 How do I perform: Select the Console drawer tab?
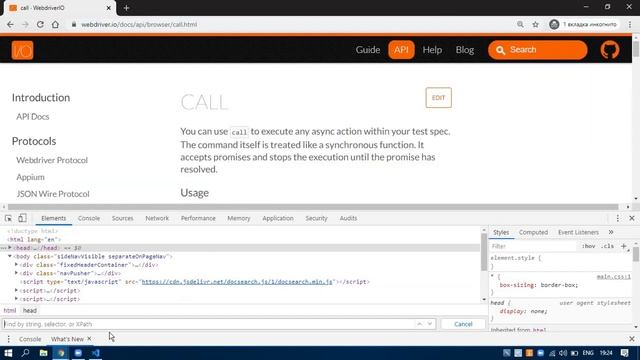point(30,339)
